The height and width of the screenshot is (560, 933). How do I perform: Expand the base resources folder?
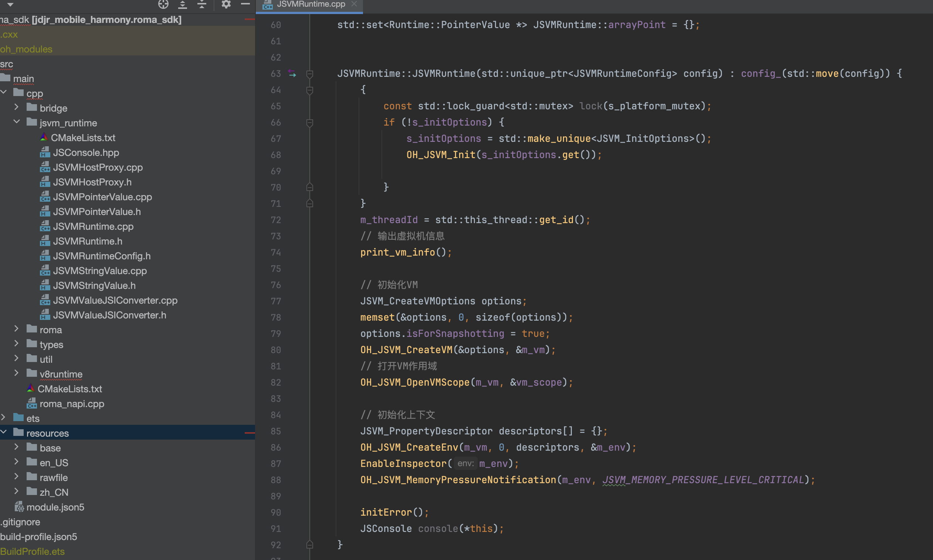(x=17, y=447)
